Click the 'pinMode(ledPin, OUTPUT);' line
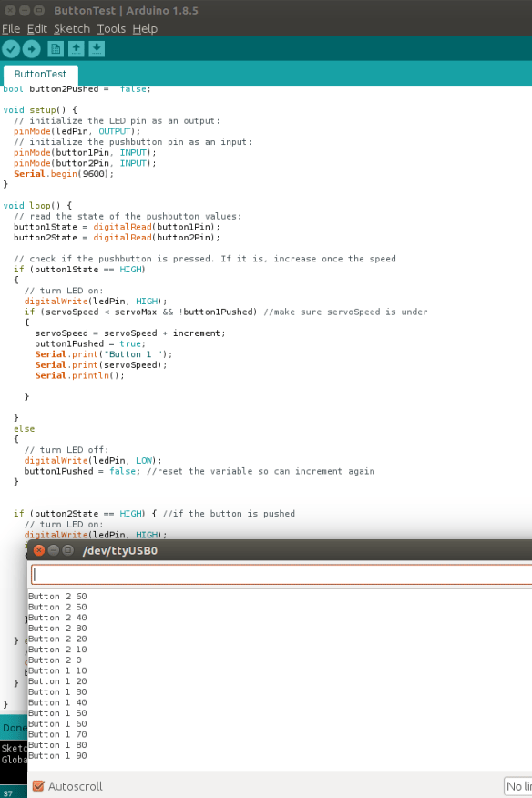 77,131
